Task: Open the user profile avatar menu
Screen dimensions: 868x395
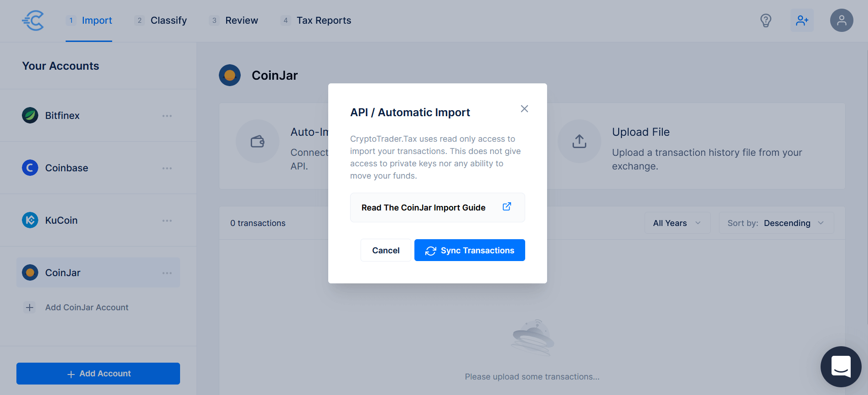Action: coord(842,21)
